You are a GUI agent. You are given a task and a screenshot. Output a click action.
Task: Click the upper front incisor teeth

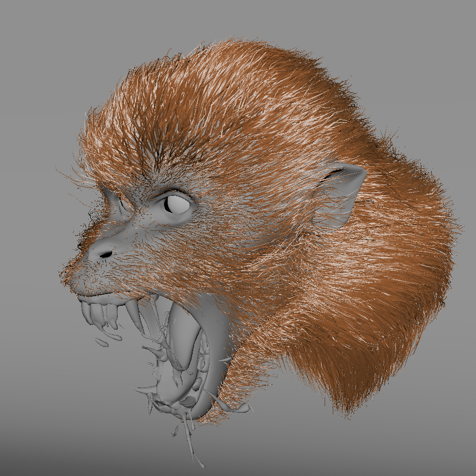pos(96,312)
